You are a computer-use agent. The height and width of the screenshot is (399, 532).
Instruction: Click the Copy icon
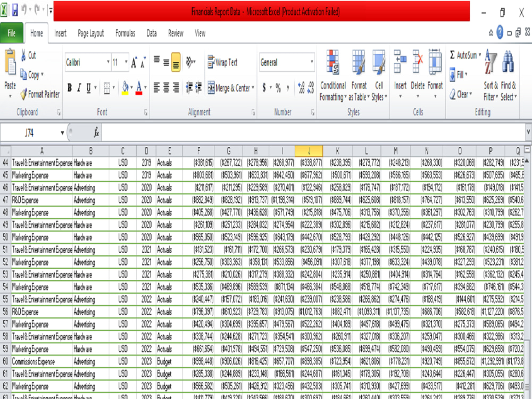click(24, 74)
